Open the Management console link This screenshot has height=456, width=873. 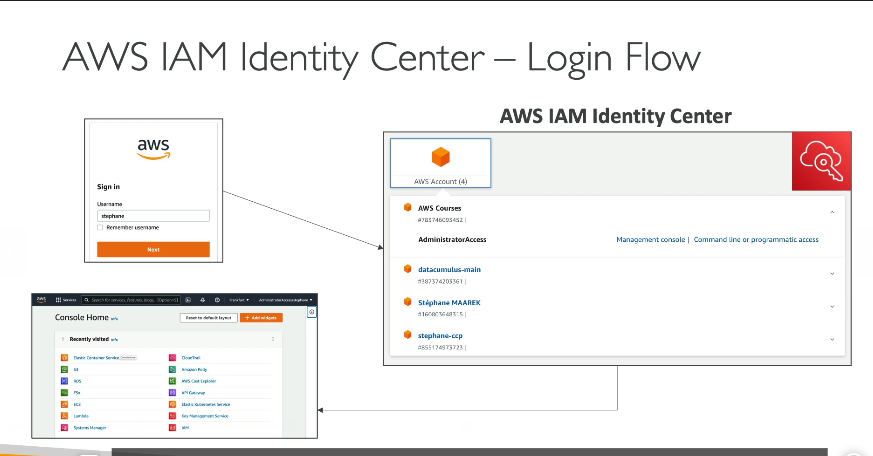coord(650,239)
